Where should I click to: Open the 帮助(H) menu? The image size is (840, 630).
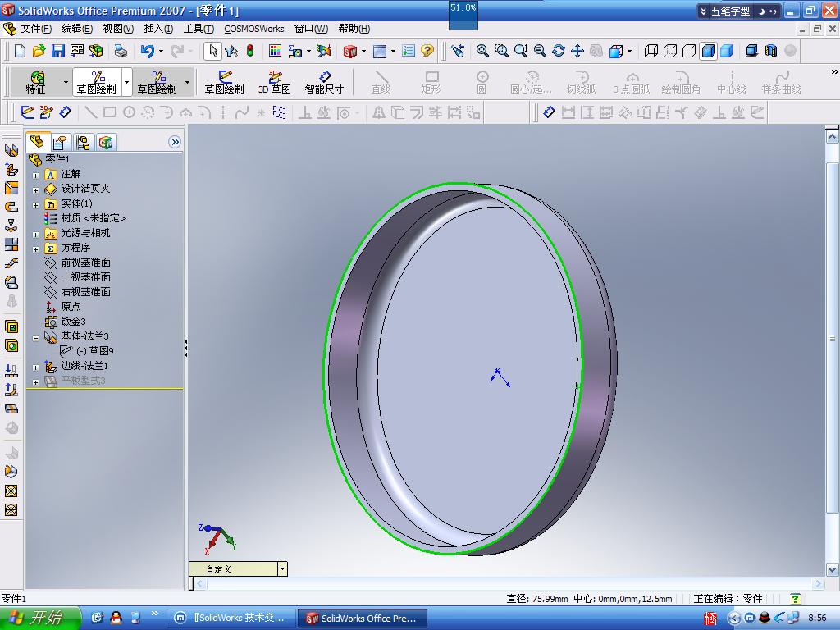pos(354,29)
